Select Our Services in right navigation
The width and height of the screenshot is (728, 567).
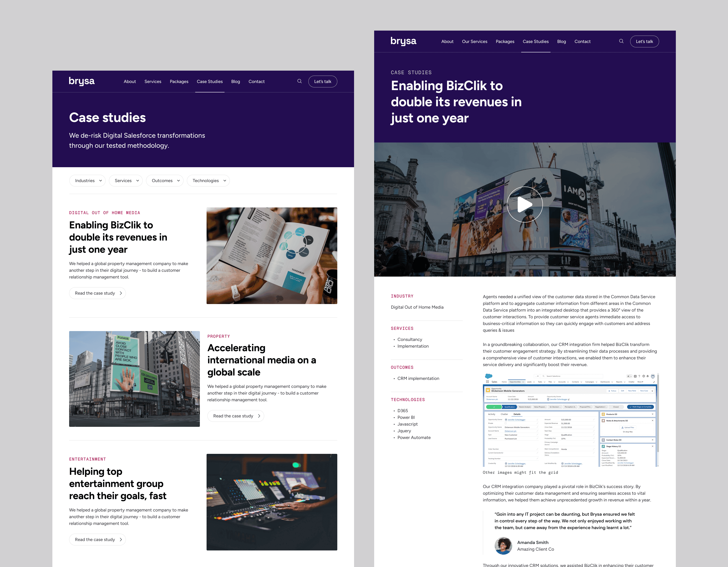coord(474,42)
